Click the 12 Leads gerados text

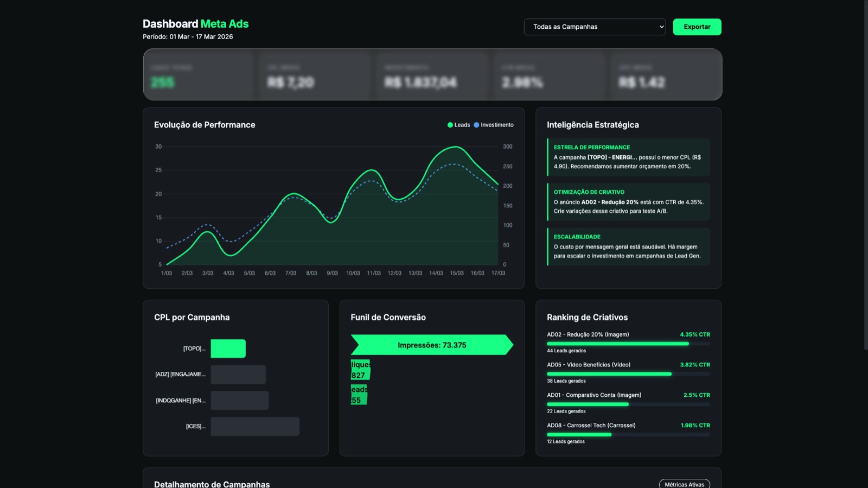[x=566, y=442]
